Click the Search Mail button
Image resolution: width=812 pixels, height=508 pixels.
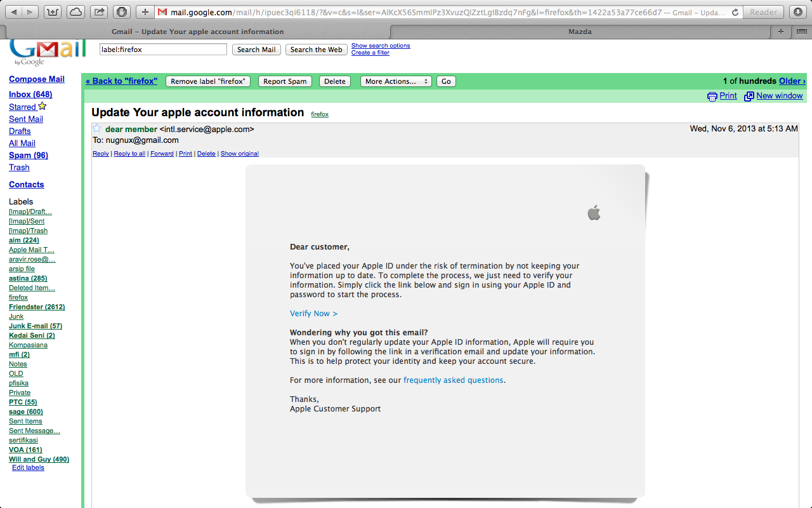pos(256,50)
